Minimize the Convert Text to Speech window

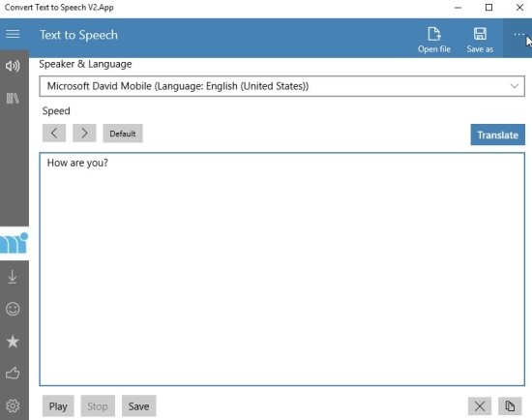(458, 8)
